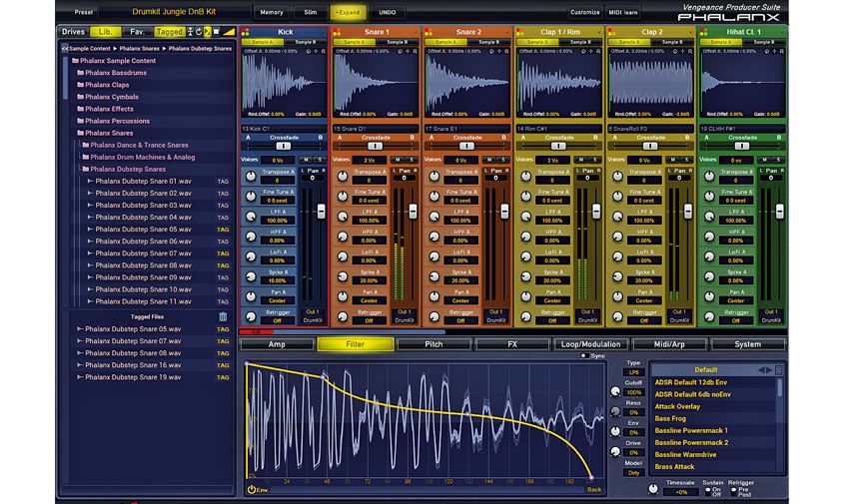The image size is (849, 504).
Task: Click the trash icon next to Tagged Files
Action: click(x=223, y=317)
